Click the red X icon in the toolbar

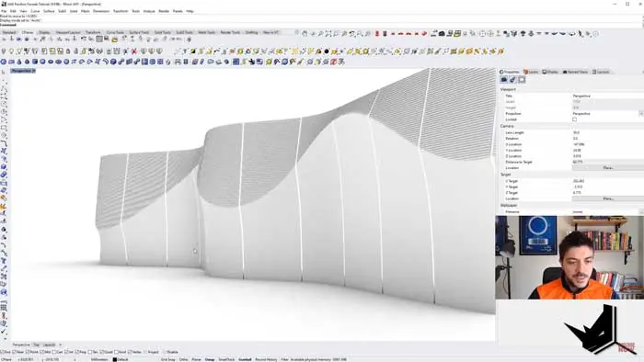point(134,51)
